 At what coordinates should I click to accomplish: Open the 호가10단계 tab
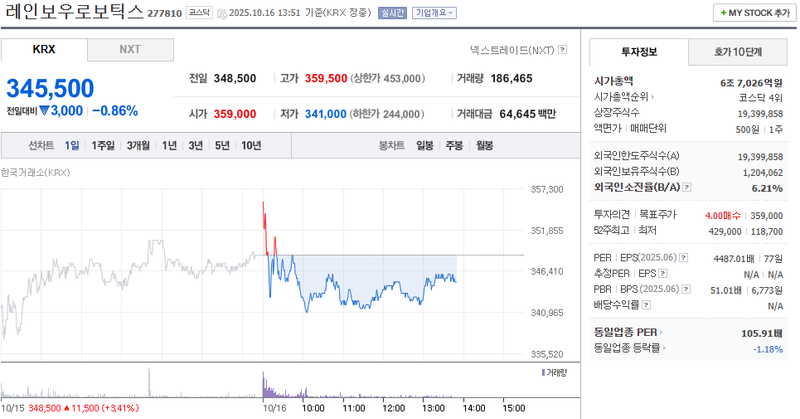point(737,51)
